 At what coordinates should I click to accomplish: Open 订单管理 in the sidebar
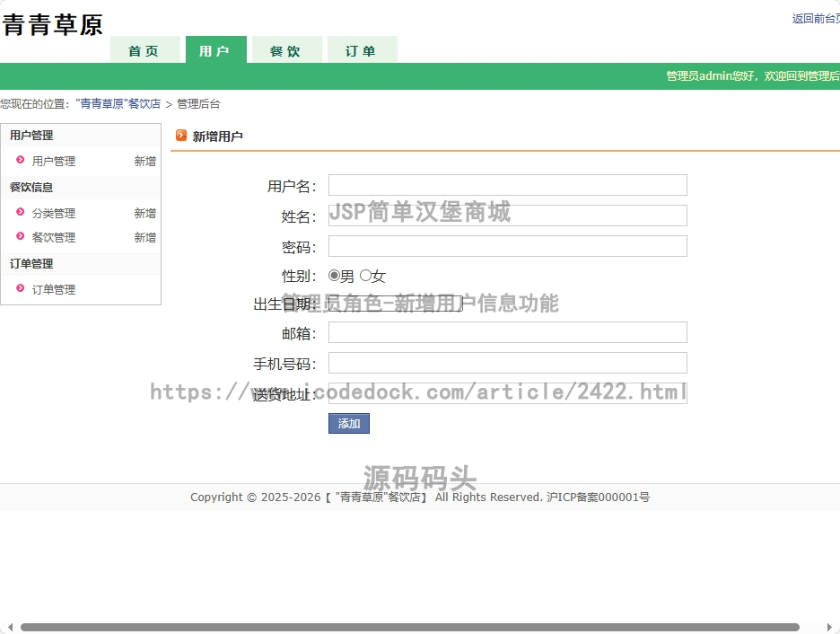(54, 289)
